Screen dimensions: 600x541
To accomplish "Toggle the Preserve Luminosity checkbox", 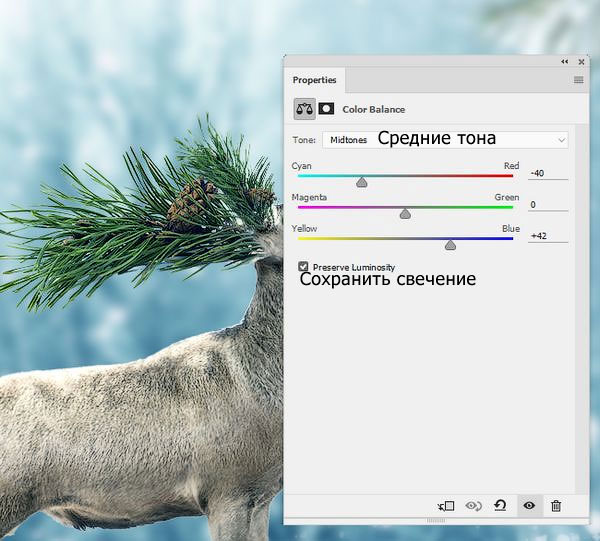I will pos(303,266).
